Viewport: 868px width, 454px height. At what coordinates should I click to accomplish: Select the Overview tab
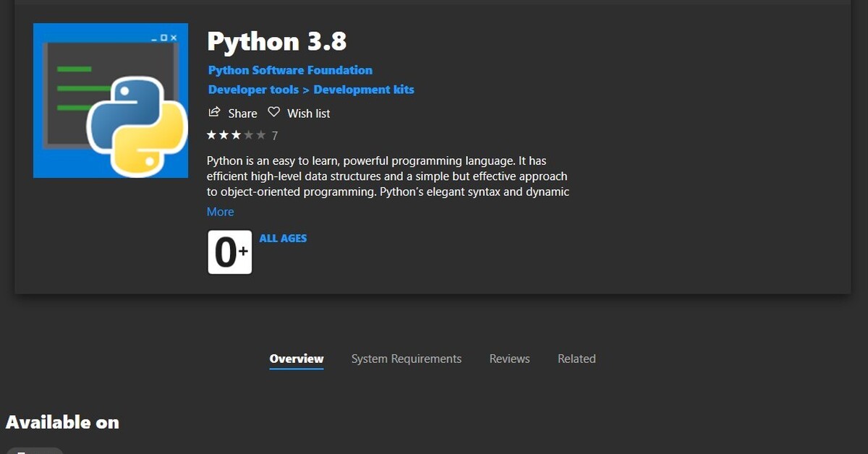coord(297,359)
